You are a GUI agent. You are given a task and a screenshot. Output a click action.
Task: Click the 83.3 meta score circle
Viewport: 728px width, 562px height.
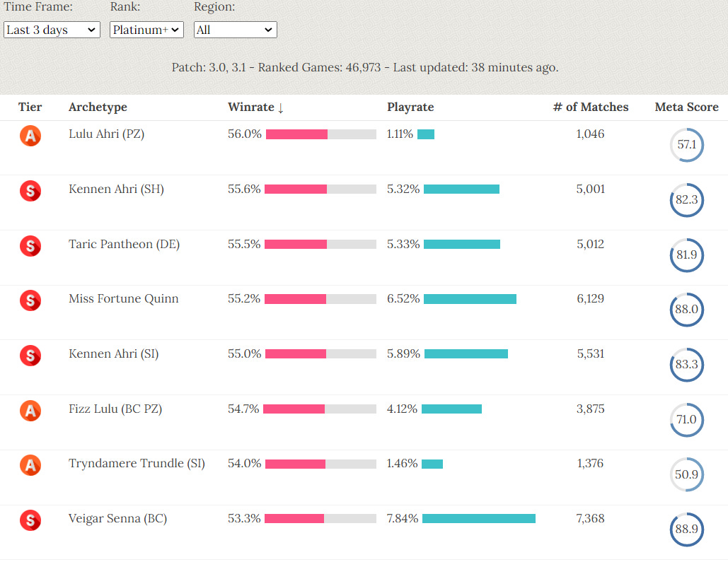point(687,365)
